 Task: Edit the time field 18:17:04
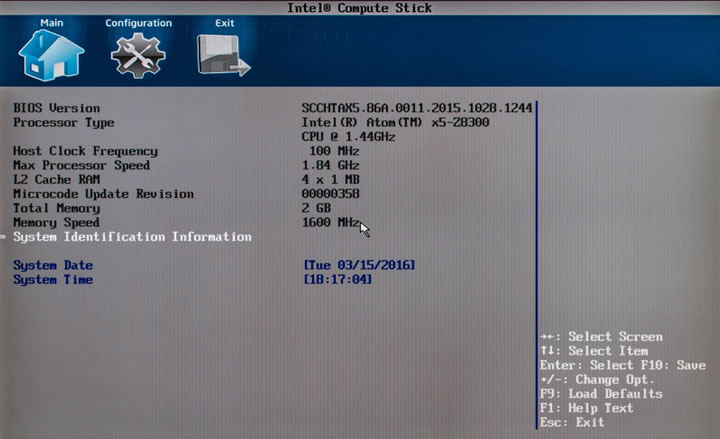[338, 279]
